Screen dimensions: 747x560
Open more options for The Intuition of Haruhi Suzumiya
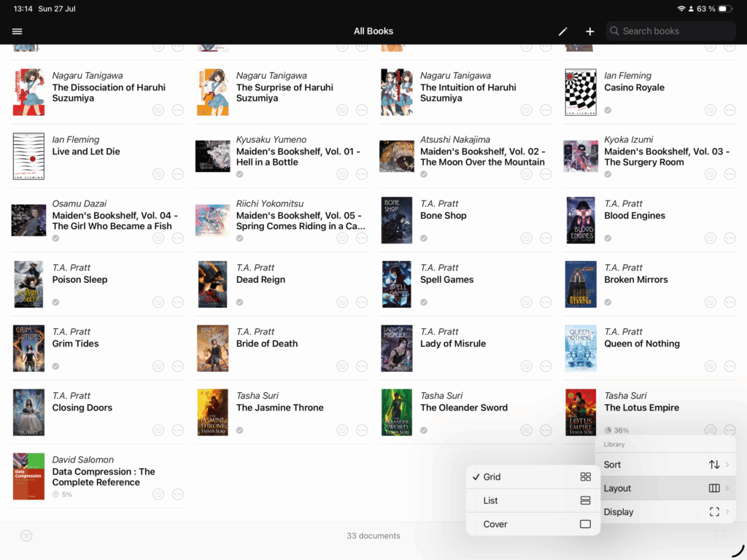[546, 110]
